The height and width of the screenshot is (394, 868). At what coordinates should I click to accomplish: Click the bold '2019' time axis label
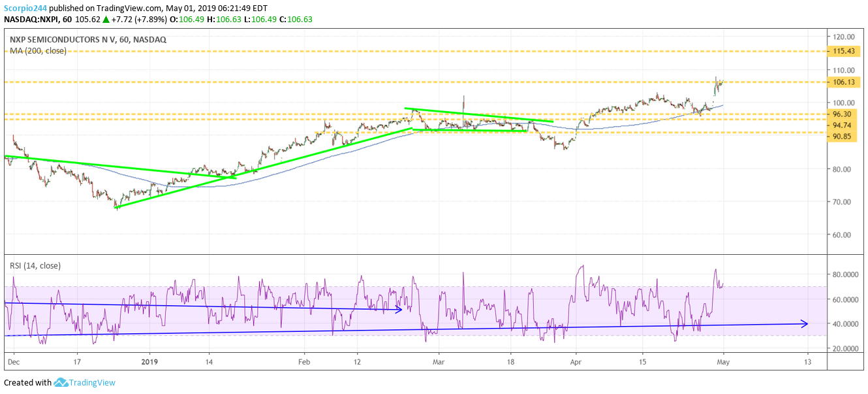coord(149,361)
